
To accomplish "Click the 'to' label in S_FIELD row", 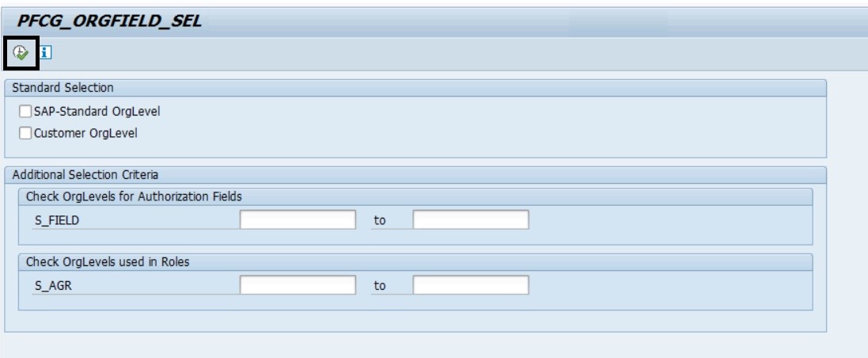I will [379, 220].
